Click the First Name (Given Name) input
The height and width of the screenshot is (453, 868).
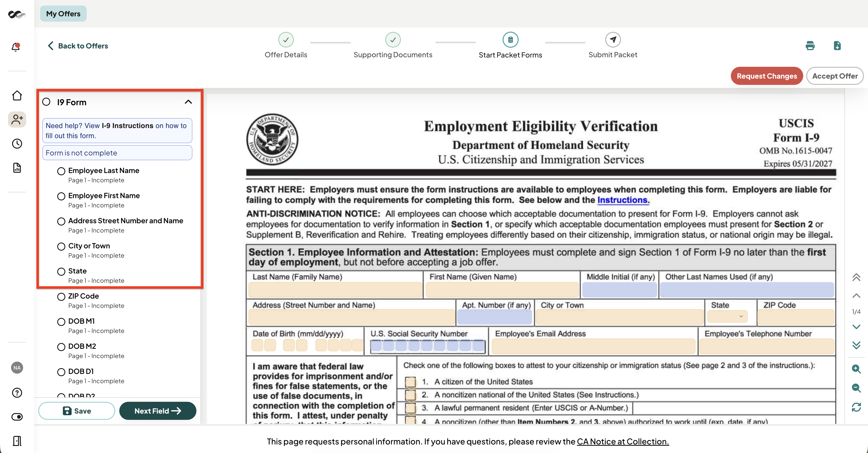pos(502,290)
